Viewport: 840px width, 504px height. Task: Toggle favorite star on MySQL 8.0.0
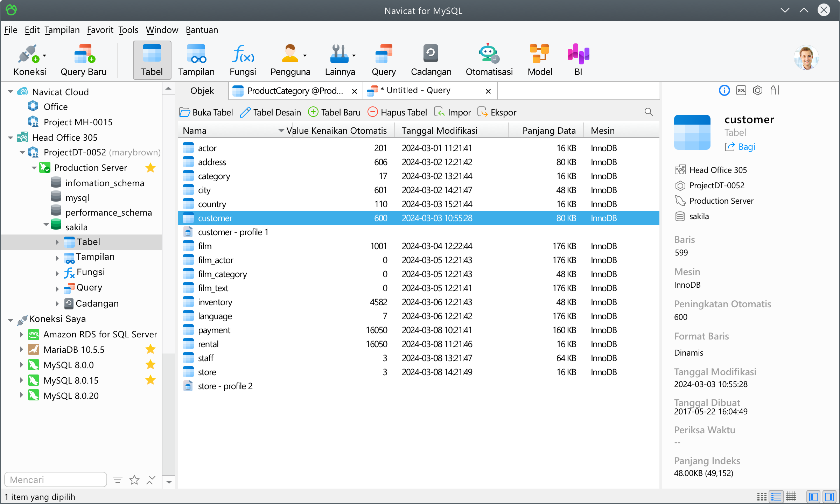click(150, 365)
